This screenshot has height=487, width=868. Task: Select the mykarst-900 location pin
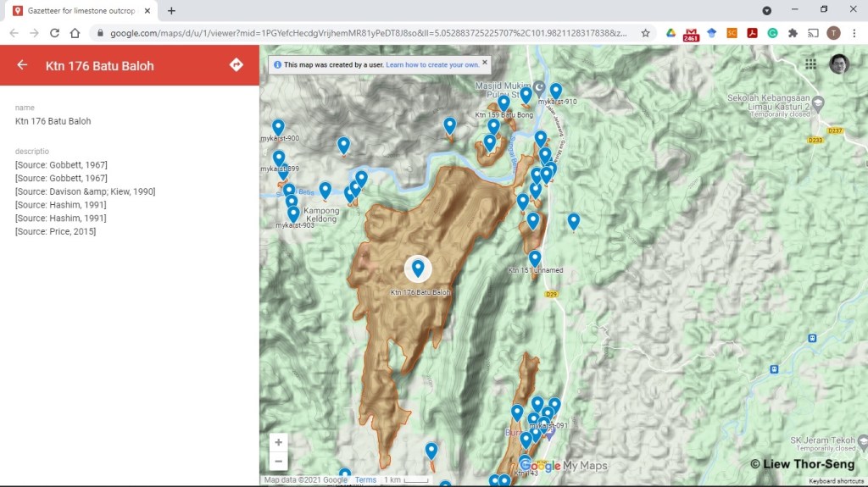278,127
